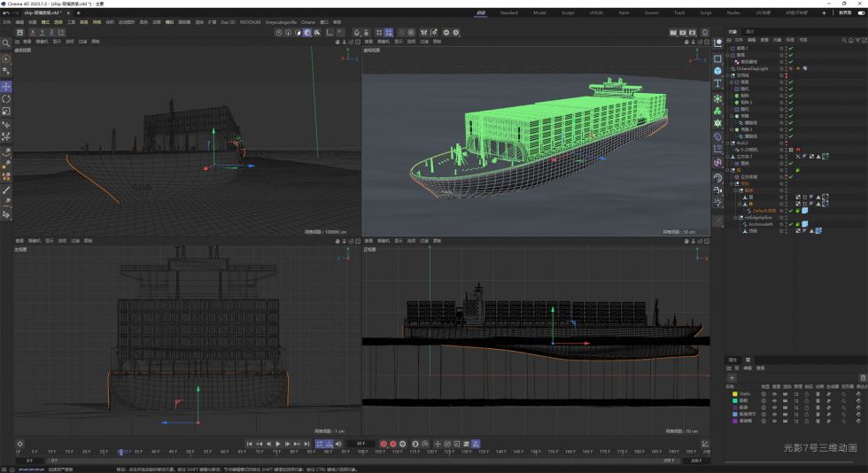
Task: Toggle the new interface switch at top right
Action: [860, 13]
